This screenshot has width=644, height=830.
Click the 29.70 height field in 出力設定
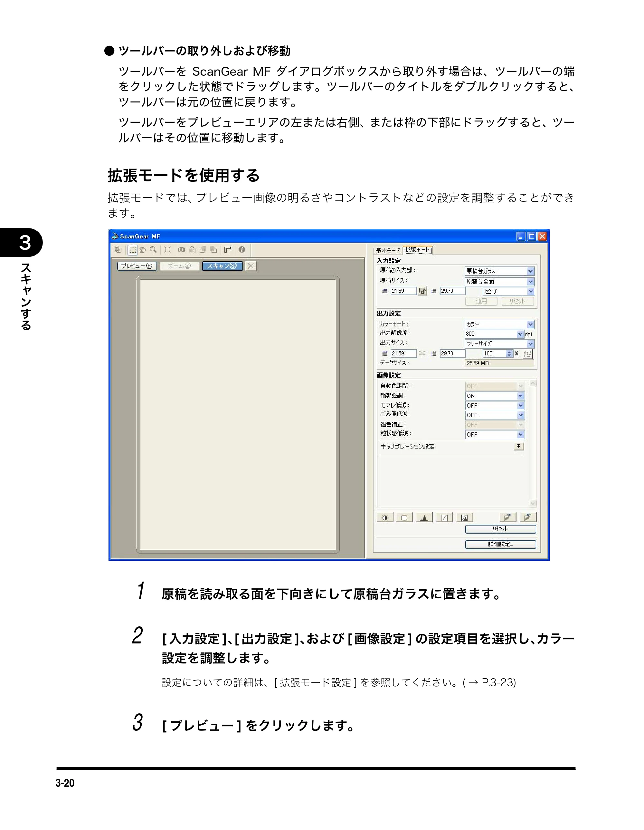click(x=453, y=353)
